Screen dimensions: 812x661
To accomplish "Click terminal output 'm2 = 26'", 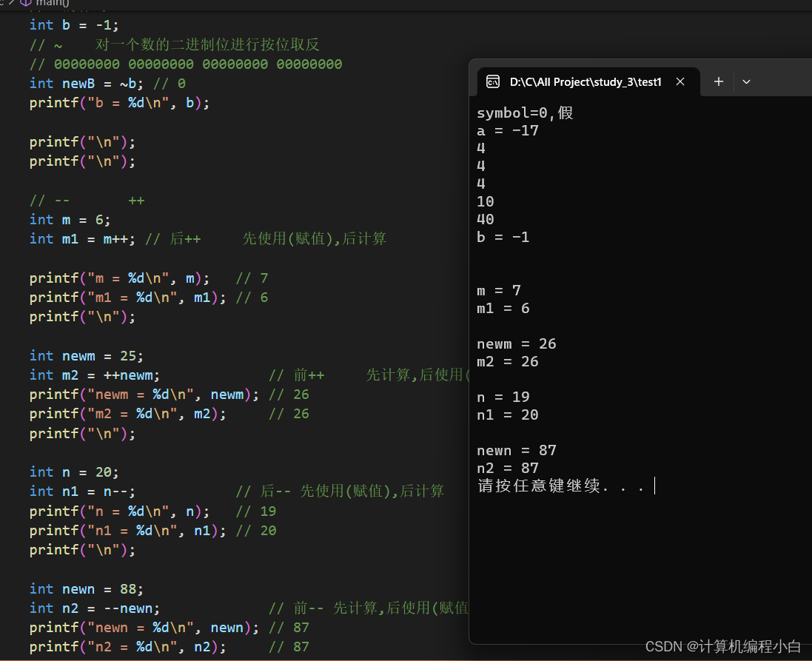I will 508,361.
